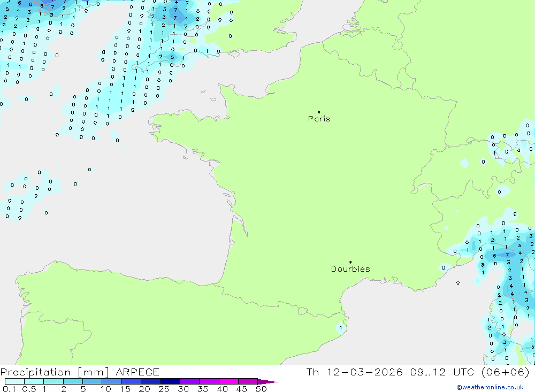
Task: Click the 30 mm purple legend swatch
Action: [x=190, y=381]
